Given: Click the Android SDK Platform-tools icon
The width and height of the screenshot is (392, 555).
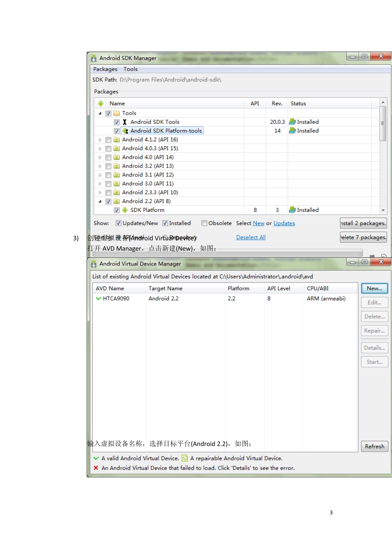Looking at the screenshot, I should point(125,131).
